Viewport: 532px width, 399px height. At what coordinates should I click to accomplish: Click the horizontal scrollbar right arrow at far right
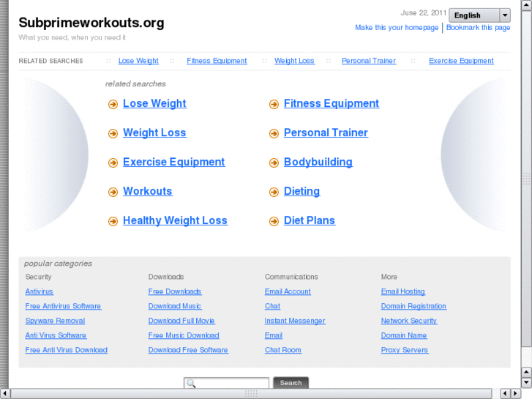515,393
